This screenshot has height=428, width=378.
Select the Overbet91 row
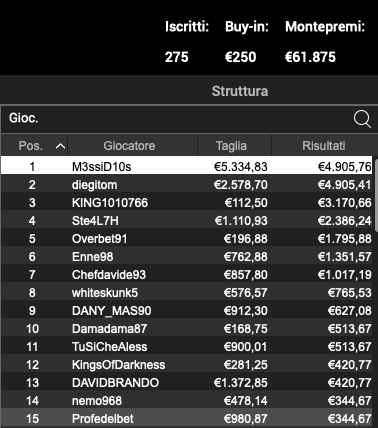[186, 238]
